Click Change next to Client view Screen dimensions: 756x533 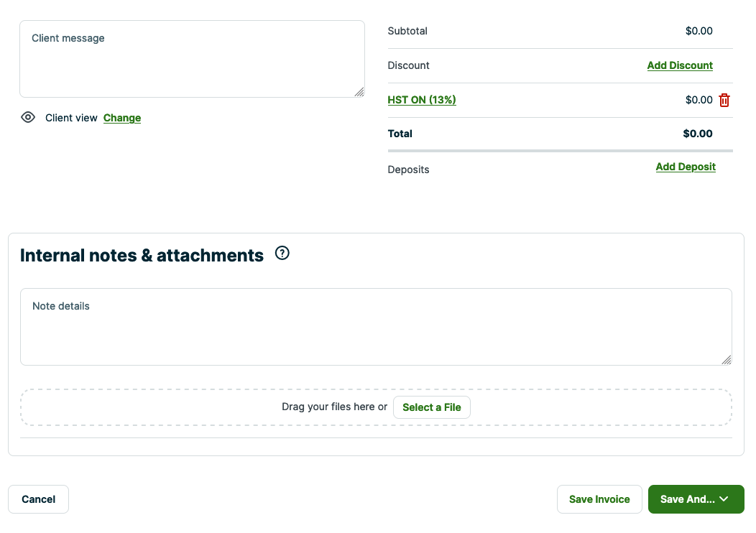pyautogui.click(x=121, y=118)
